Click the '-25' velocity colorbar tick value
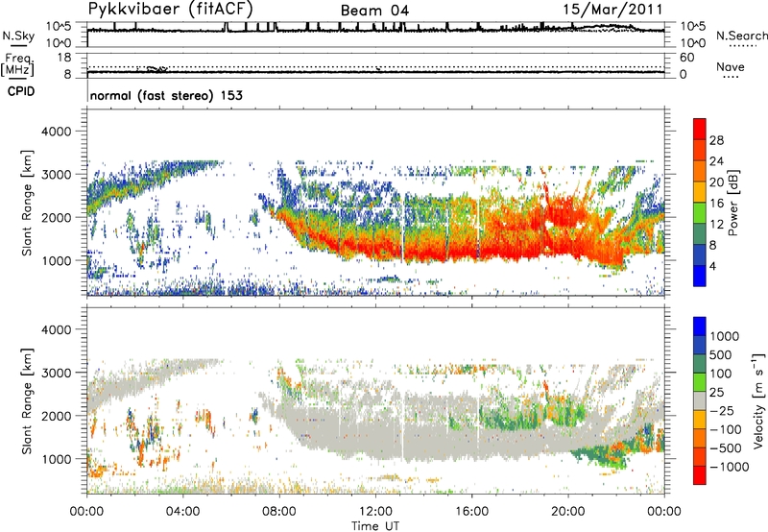This screenshot has height=532, width=768. coord(723,410)
